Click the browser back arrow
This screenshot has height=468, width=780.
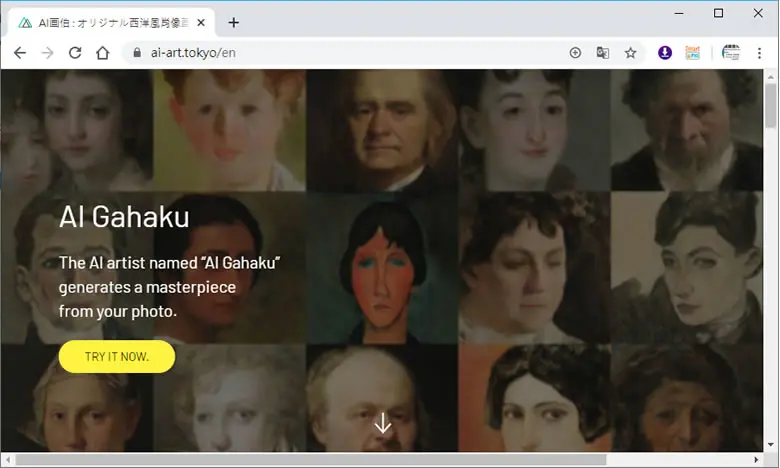19,53
